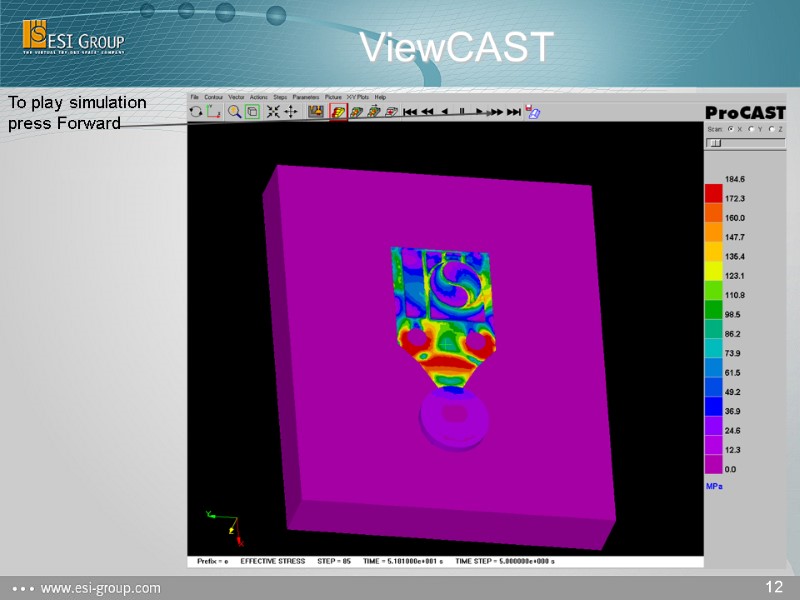Open the Contour menu
Screen dimensions: 800x600
pos(213,96)
